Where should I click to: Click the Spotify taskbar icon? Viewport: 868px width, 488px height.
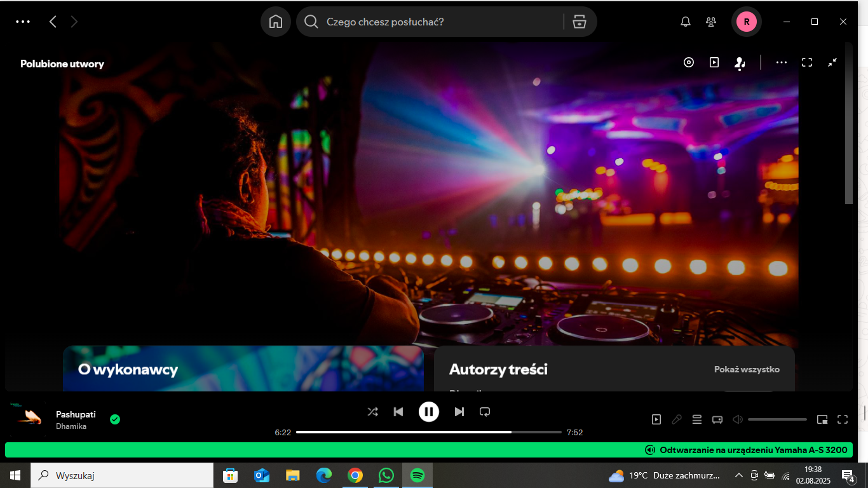[x=417, y=475]
